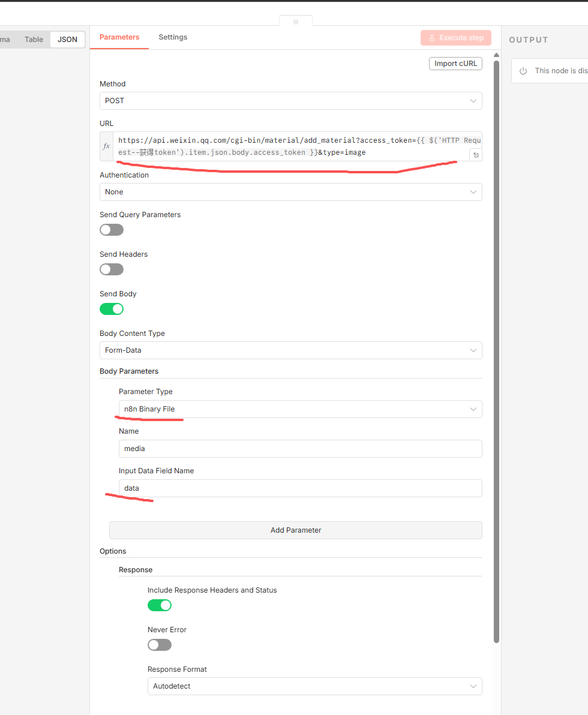Enable the Send Headers toggle

(x=112, y=269)
